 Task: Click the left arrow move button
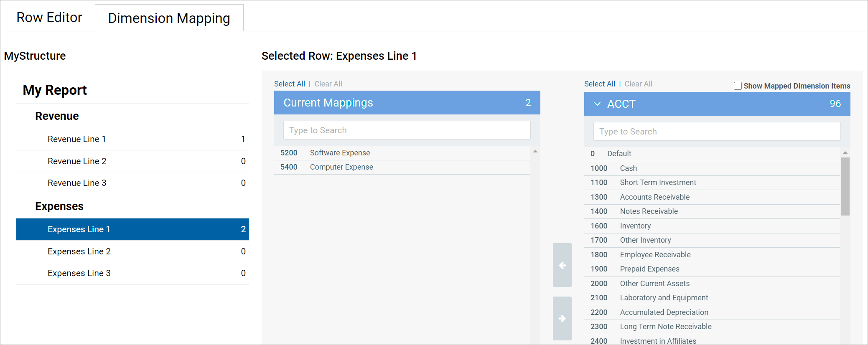[x=562, y=265]
